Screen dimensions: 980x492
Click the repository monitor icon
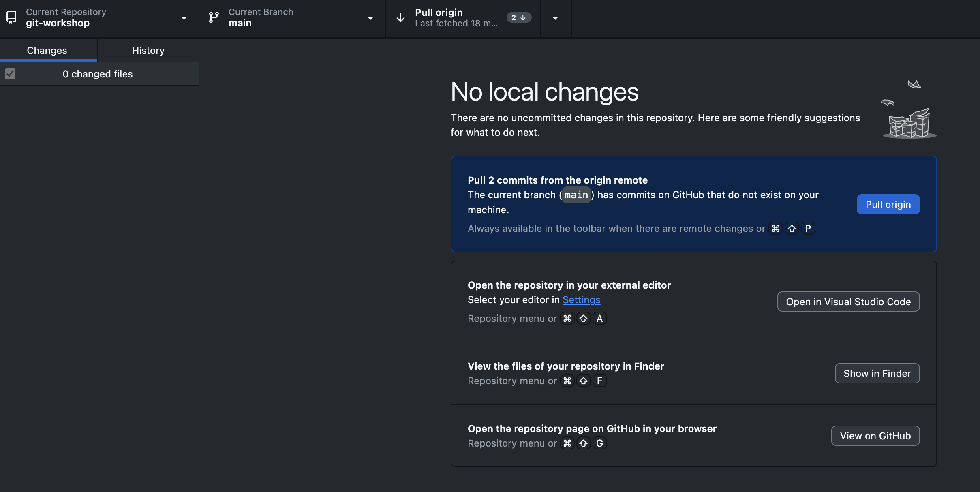(x=11, y=17)
